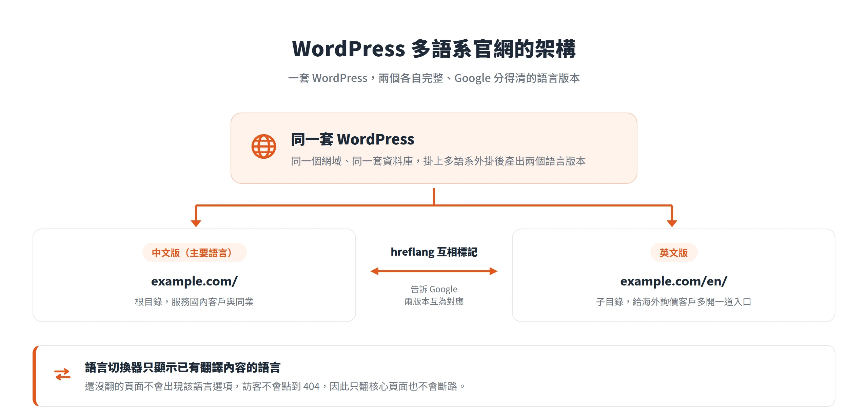868x415 pixels.
Task: Click the language switcher arrows icon
Action: tap(62, 374)
